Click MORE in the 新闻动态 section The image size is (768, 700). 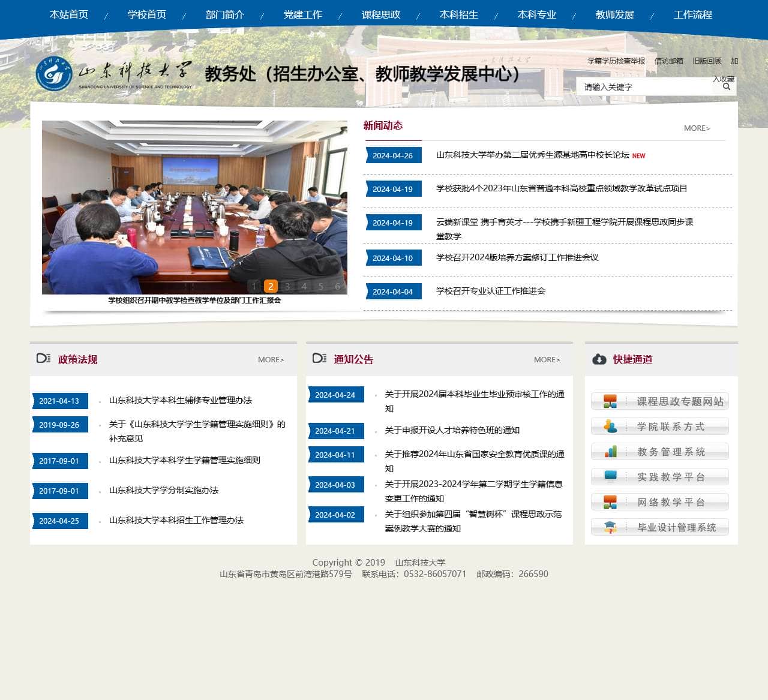click(697, 128)
